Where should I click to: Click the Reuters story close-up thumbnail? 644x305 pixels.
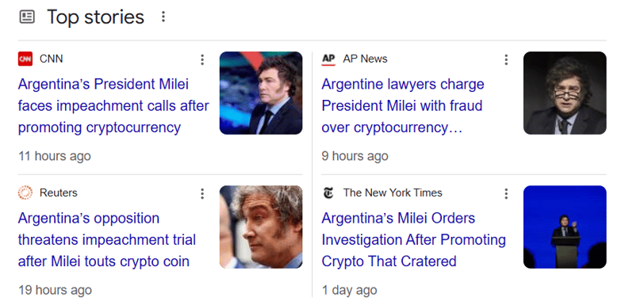point(261,227)
